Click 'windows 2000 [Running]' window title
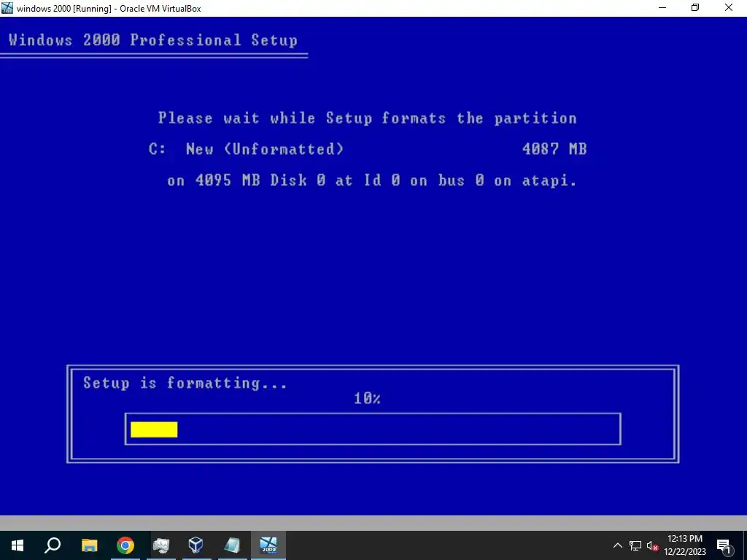Viewport: 747px width, 560px height. (x=109, y=9)
